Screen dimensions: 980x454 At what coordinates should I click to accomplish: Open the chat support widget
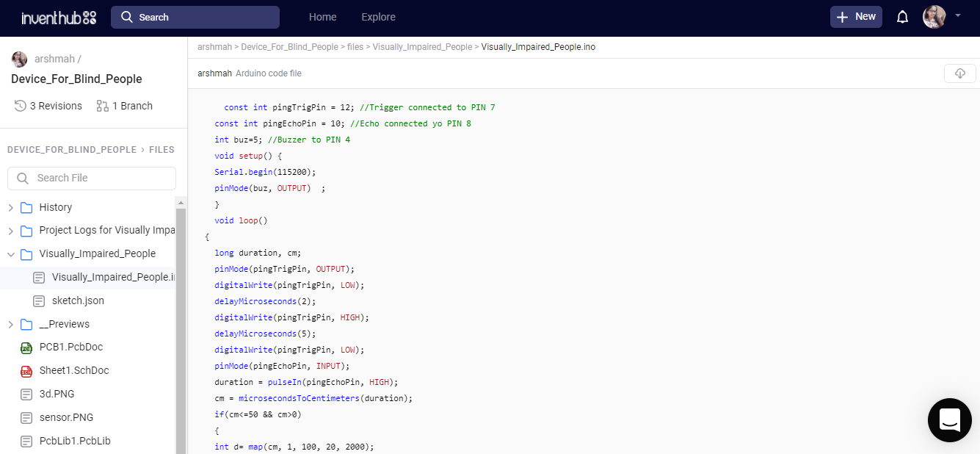click(949, 420)
